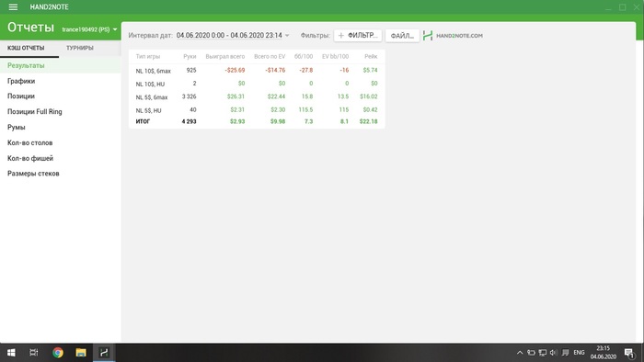Sort by Выиграл всего column header

[x=225, y=57]
